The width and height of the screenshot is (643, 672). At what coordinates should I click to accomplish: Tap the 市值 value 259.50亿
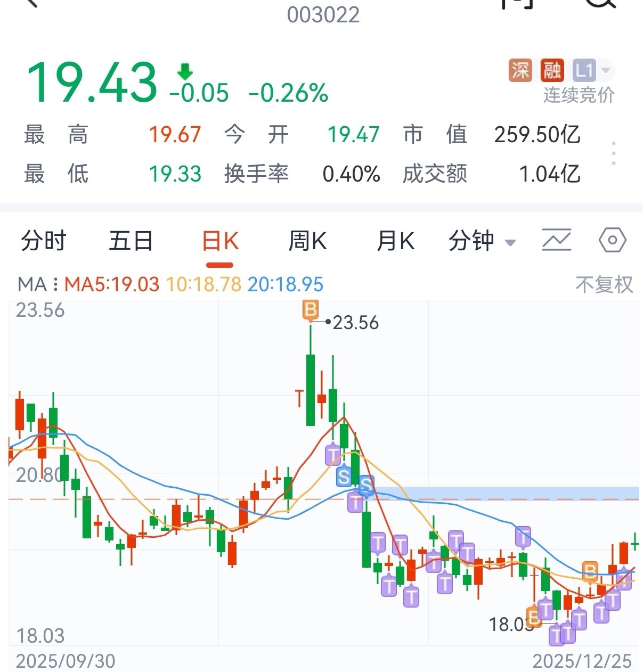pos(538,135)
